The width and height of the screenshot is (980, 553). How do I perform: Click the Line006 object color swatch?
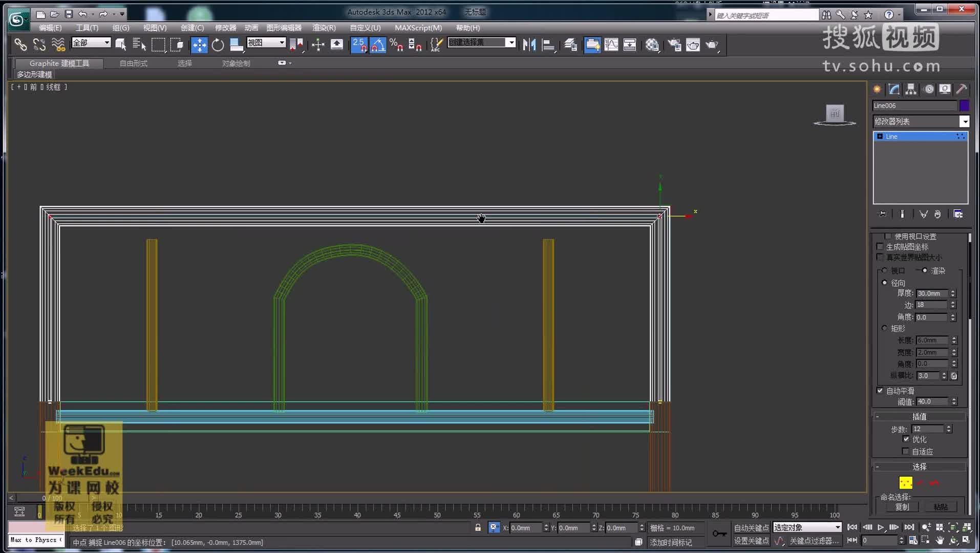[965, 105]
